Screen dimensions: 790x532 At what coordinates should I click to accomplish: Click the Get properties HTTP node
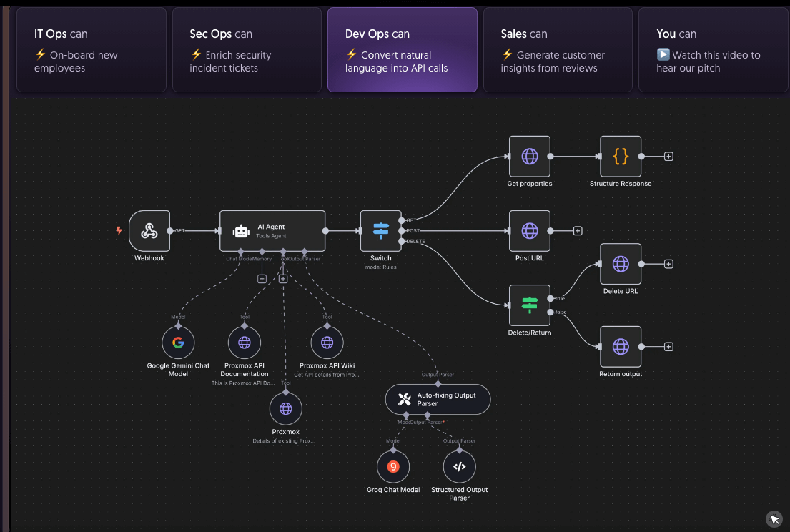(x=529, y=157)
